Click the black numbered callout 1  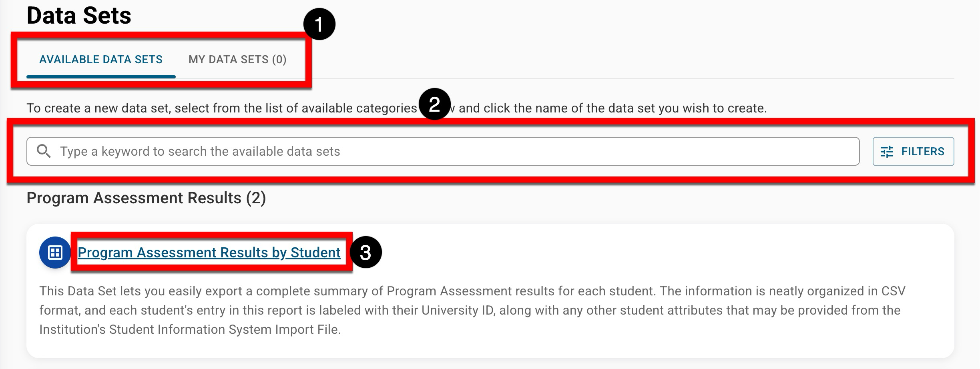(319, 24)
